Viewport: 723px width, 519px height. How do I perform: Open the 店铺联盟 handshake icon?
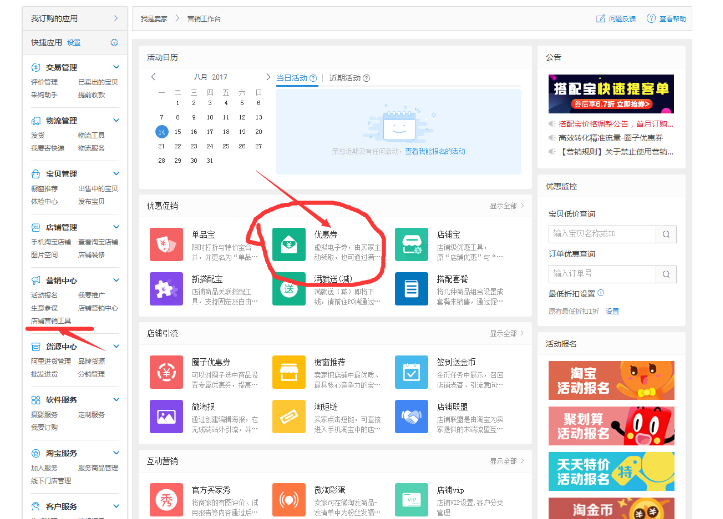point(411,417)
